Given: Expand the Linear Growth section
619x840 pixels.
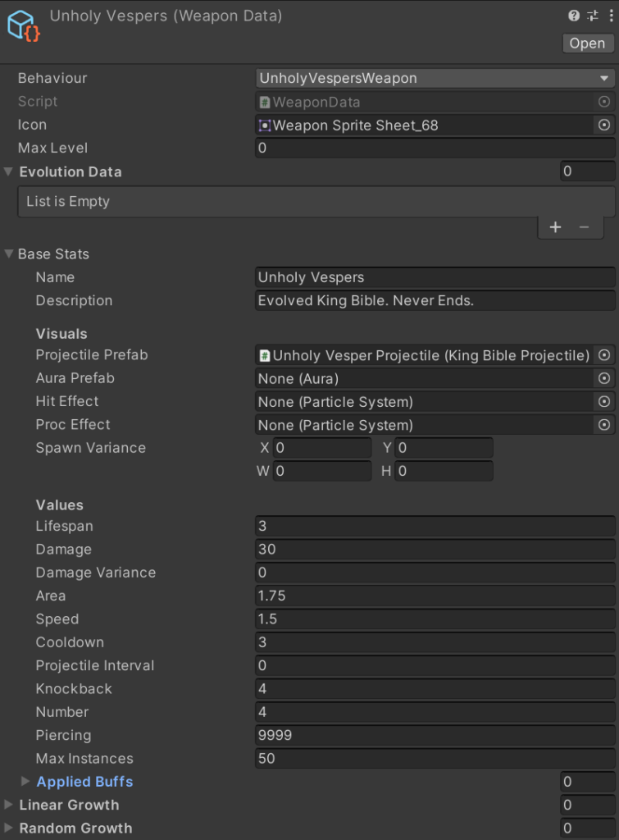Looking at the screenshot, I should 8,806.
